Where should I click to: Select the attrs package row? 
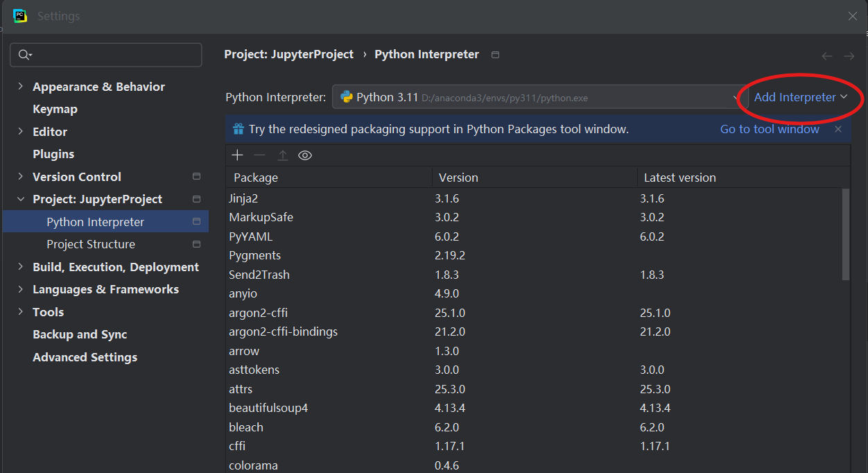point(533,389)
